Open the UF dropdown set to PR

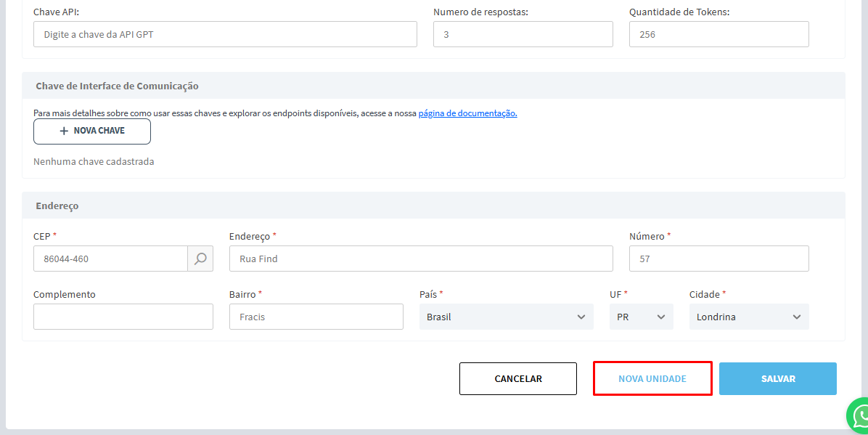click(641, 317)
